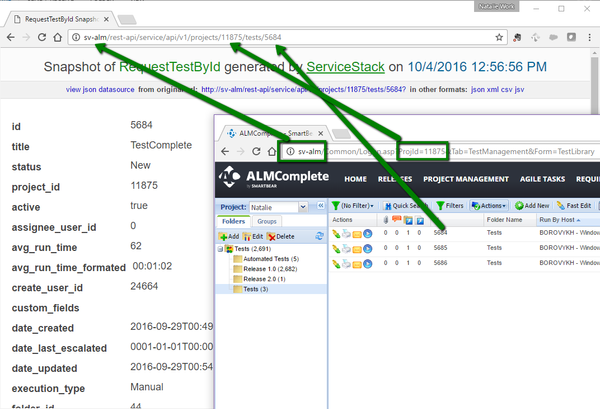This screenshot has width=600, height=409.
Task: Open the json link under other formats
Action: click(x=478, y=90)
